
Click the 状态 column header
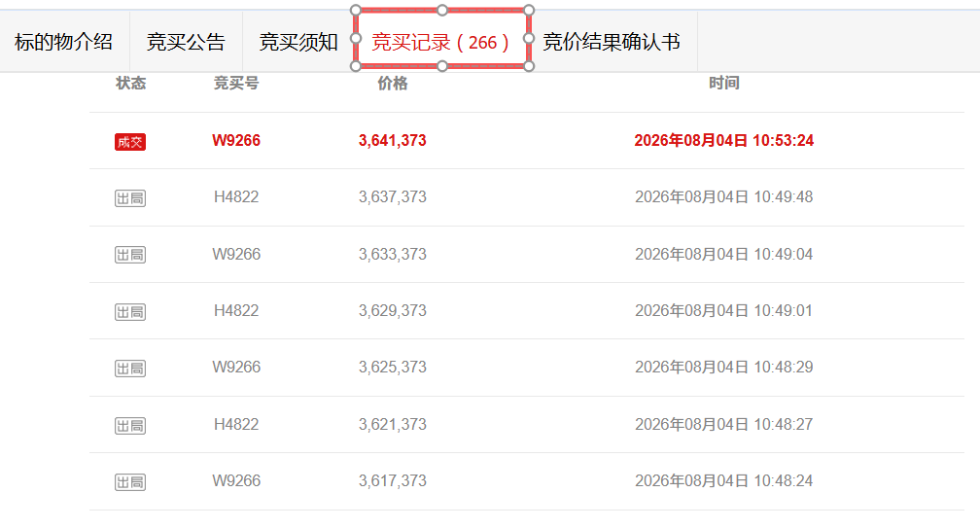[130, 83]
